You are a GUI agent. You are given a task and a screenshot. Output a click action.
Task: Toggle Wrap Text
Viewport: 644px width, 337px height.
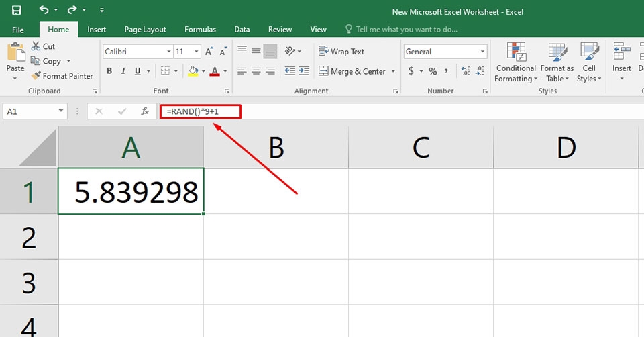(341, 52)
